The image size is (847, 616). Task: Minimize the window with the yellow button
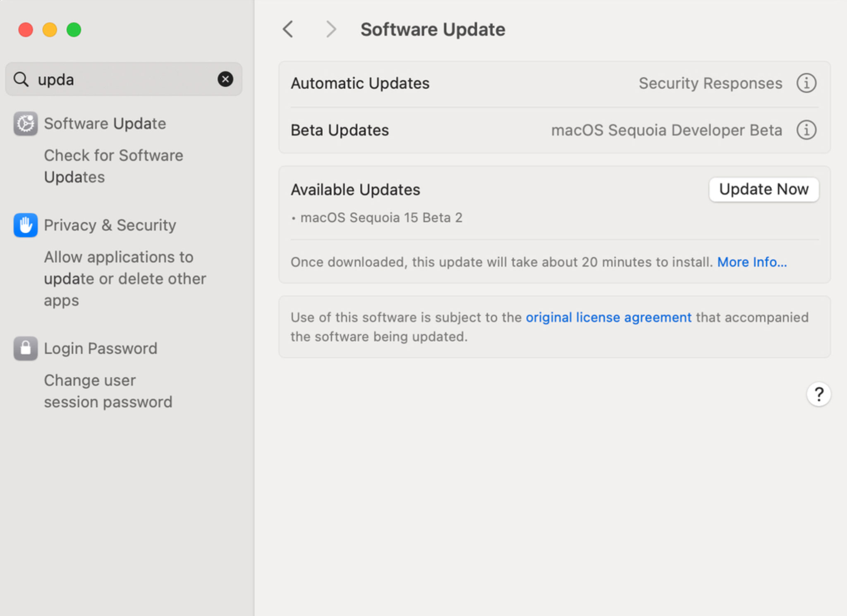coord(50,30)
